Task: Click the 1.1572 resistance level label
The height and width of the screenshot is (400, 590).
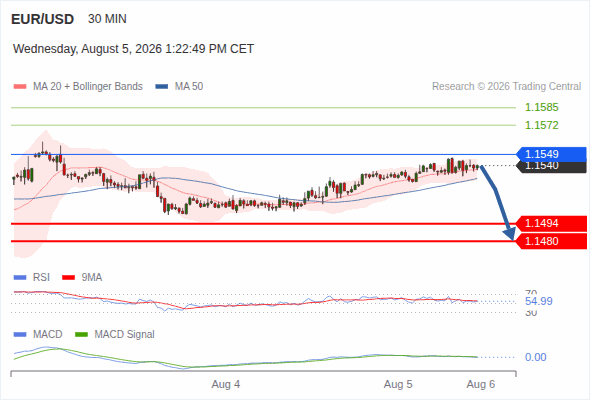Action: click(x=541, y=125)
